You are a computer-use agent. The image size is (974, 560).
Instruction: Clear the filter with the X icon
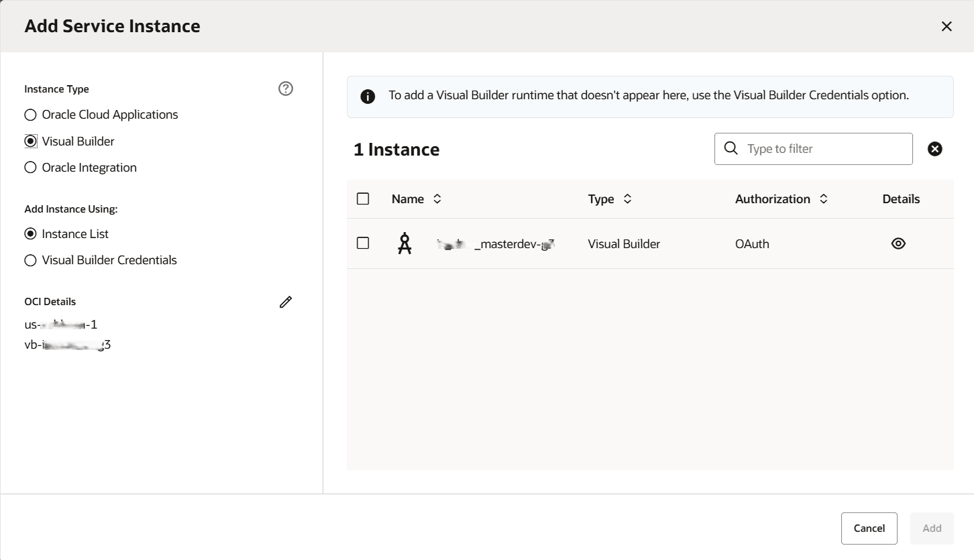point(935,149)
